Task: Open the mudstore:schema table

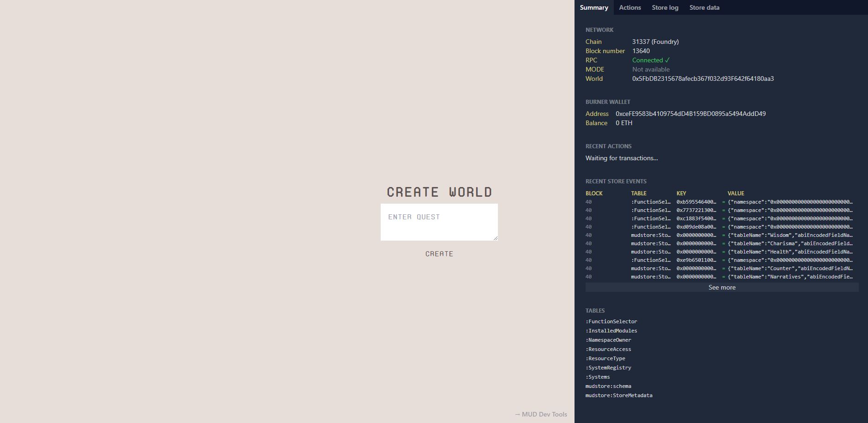Action: [608, 386]
